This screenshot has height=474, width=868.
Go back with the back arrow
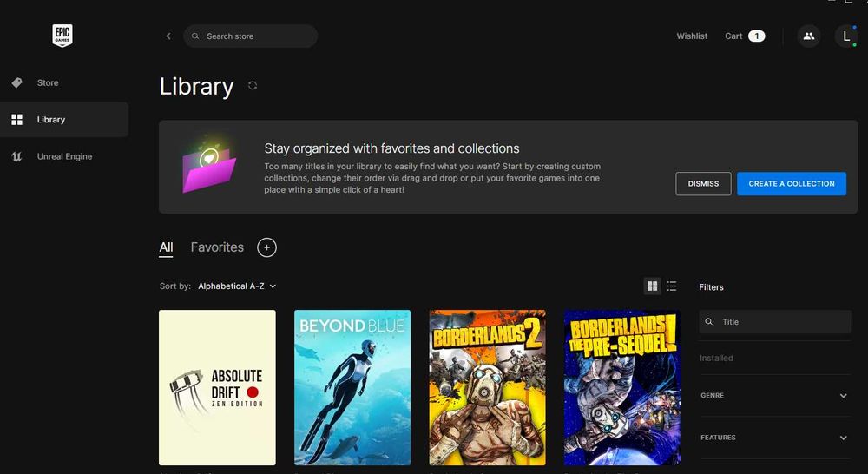point(168,36)
